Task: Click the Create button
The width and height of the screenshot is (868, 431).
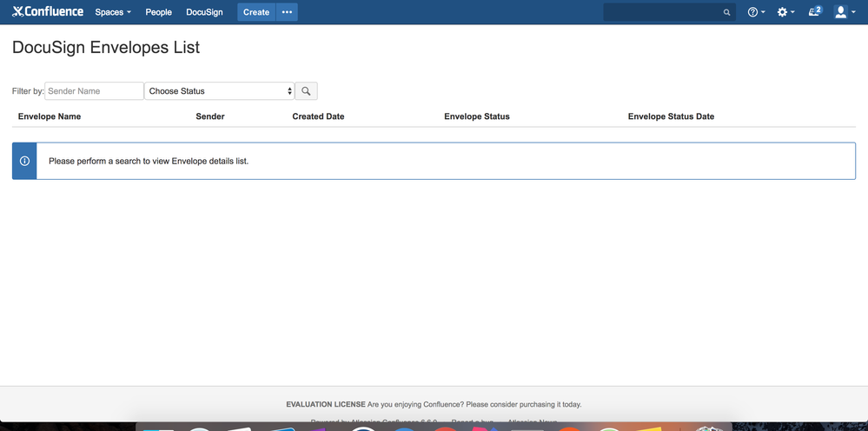Action: [x=256, y=12]
